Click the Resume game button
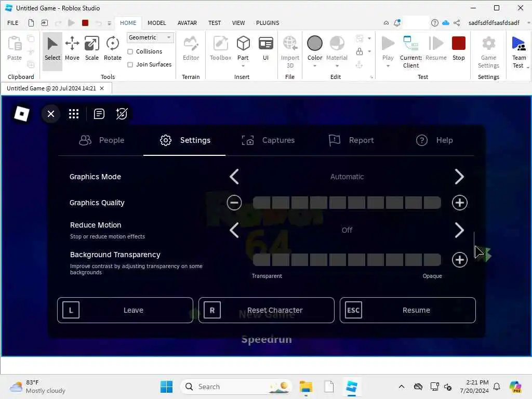This screenshot has width=532, height=399. pos(407,310)
